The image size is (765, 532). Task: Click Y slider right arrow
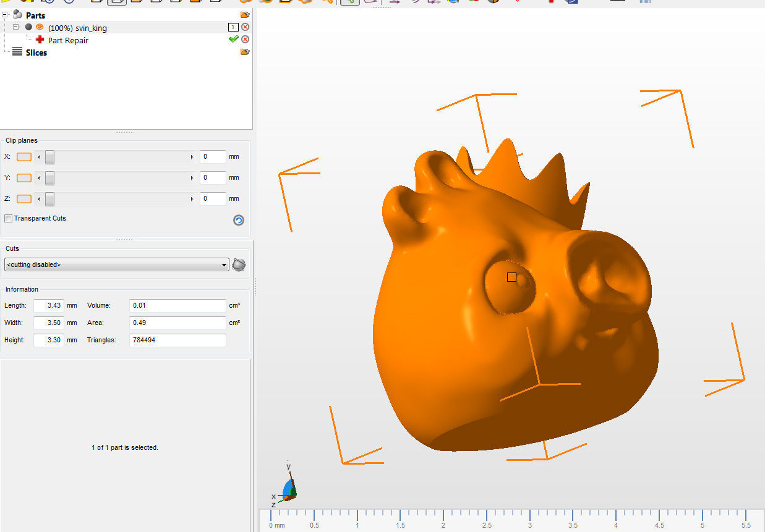[x=192, y=178]
